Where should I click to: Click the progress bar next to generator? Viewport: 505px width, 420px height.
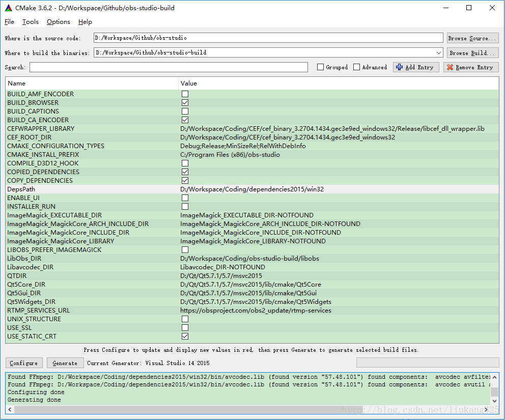click(428, 362)
